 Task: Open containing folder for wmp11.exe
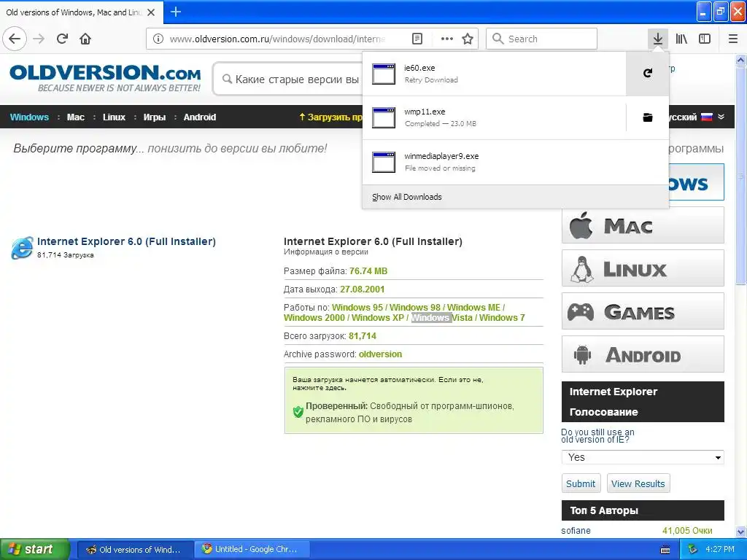[648, 117]
